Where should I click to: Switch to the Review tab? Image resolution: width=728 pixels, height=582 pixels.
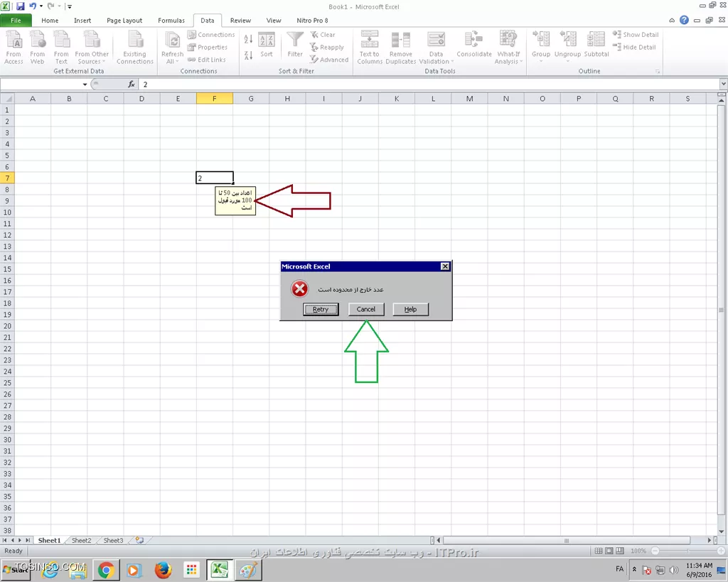pos(240,21)
